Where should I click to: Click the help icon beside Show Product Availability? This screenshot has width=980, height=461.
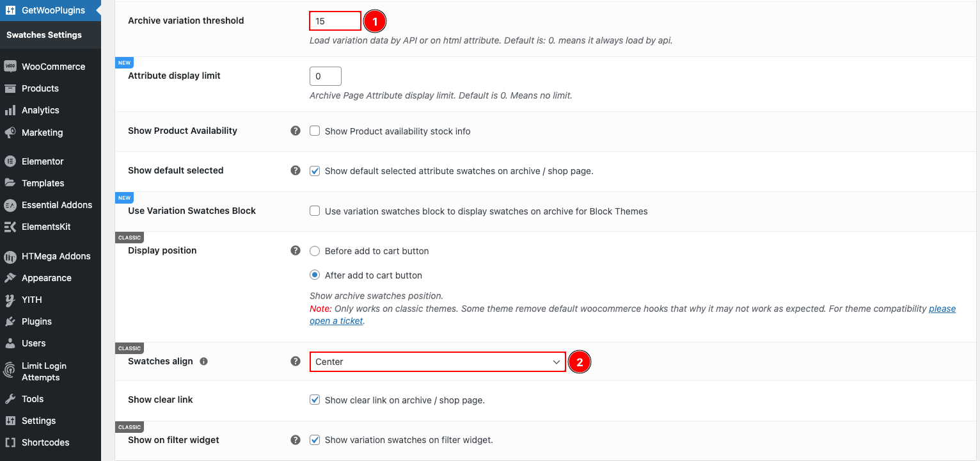(296, 131)
